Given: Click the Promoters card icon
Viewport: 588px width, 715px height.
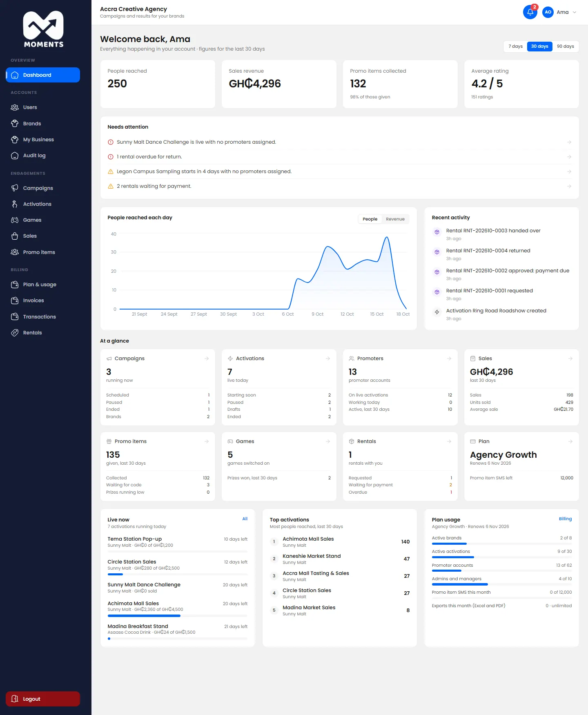Looking at the screenshot, I should [352, 359].
